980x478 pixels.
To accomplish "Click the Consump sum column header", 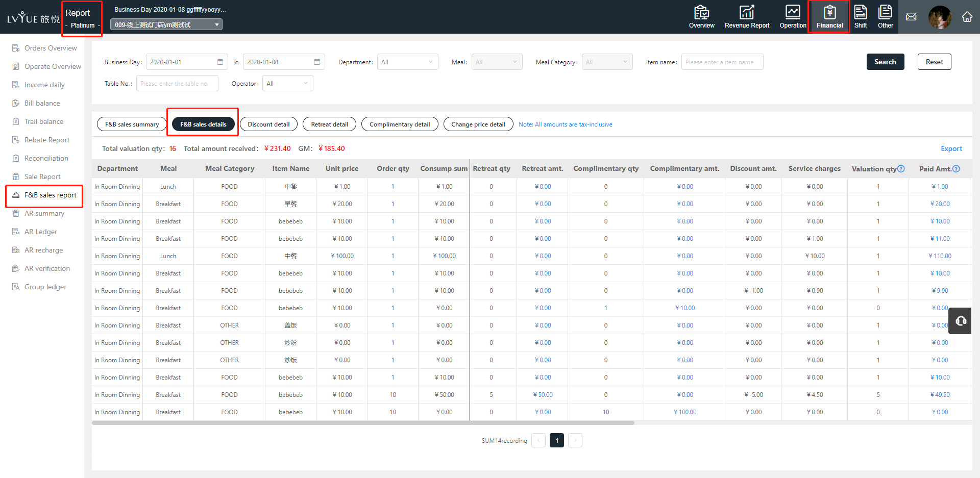I will click(444, 168).
